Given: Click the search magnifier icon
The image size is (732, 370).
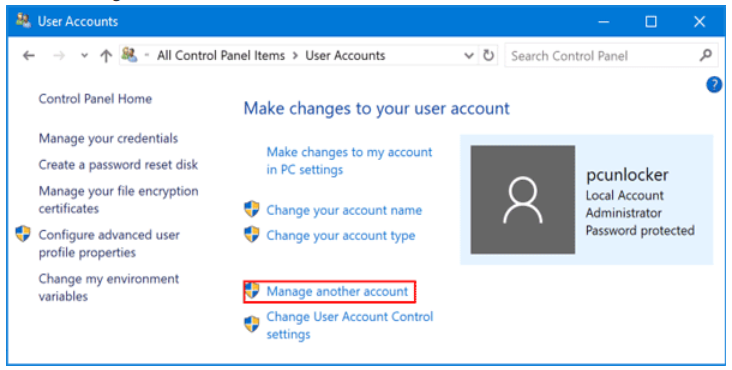Looking at the screenshot, I should [706, 56].
